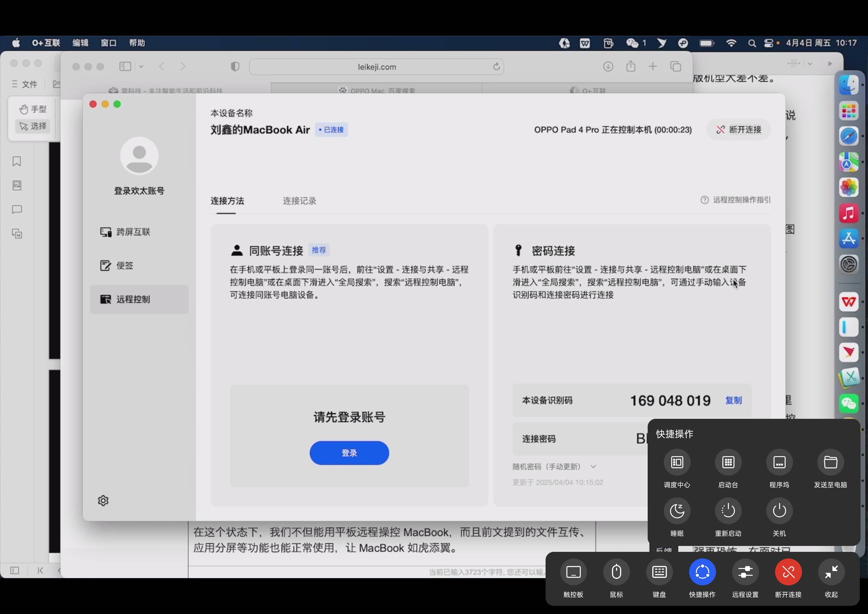Open Launchpad in the Dock
The image size is (868, 614).
(849, 111)
